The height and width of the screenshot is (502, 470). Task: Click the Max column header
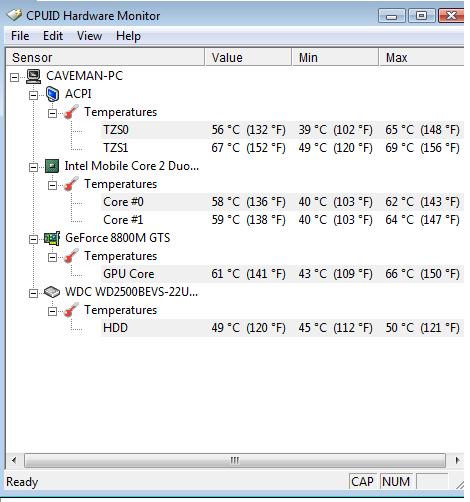coord(422,57)
